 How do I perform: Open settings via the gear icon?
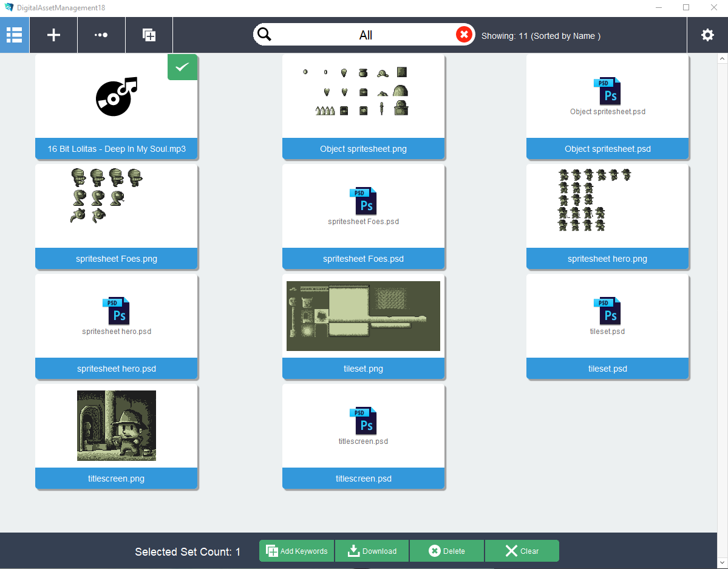tap(707, 35)
